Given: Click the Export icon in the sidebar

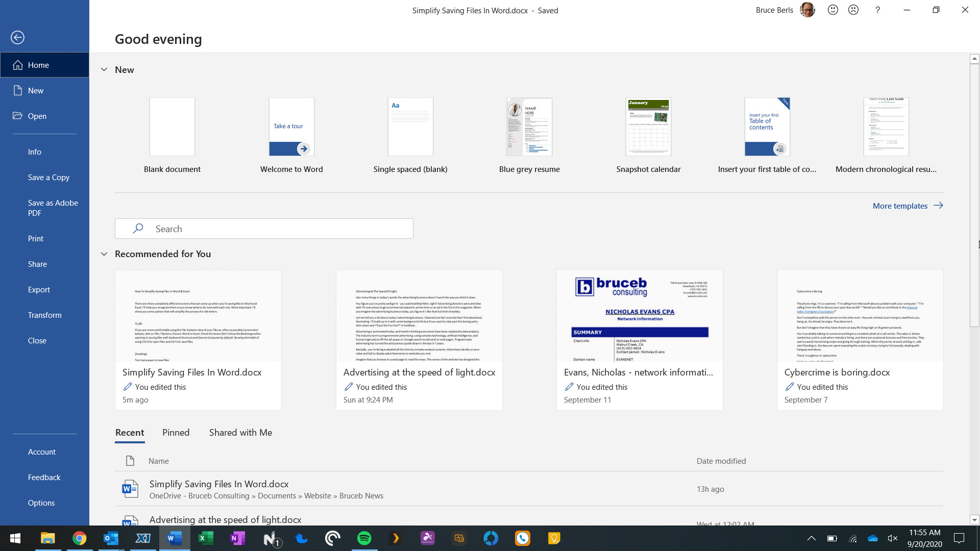Looking at the screenshot, I should pos(38,289).
